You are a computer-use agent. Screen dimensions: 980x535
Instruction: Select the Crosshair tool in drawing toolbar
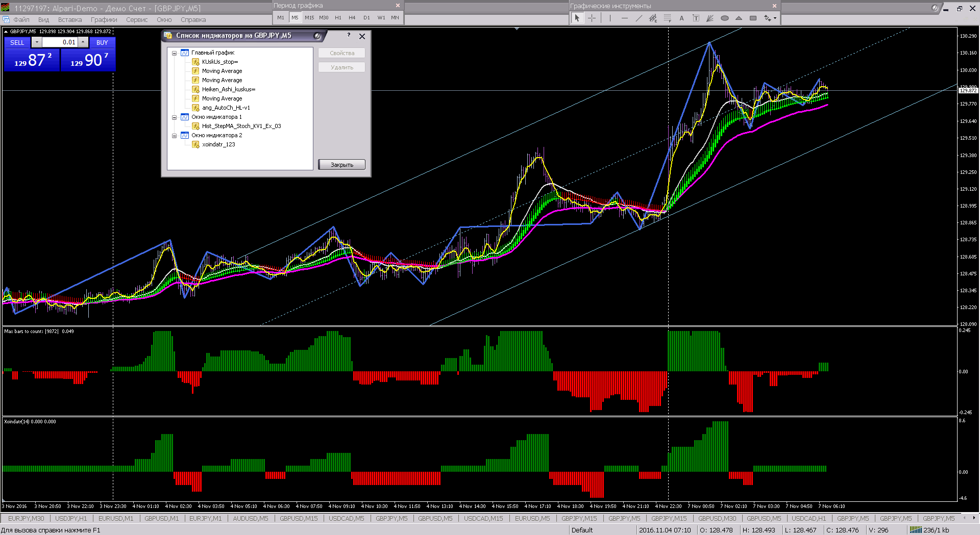click(x=592, y=18)
